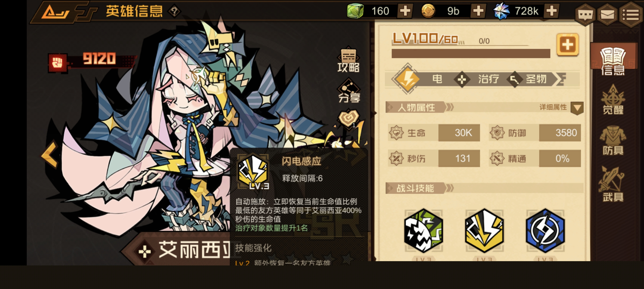This screenshot has height=289, width=644.
Task: Tap the 分享 share icon
Action: tap(349, 91)
